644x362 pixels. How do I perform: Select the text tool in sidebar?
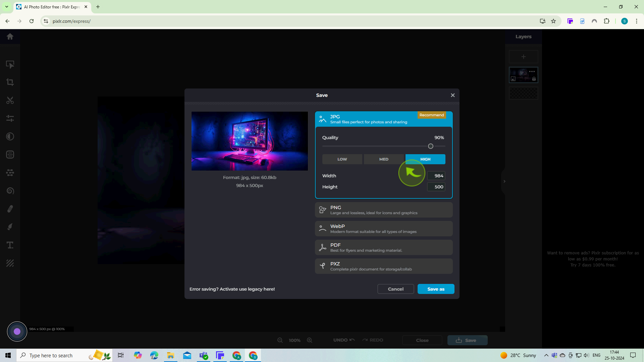[10, 246]
